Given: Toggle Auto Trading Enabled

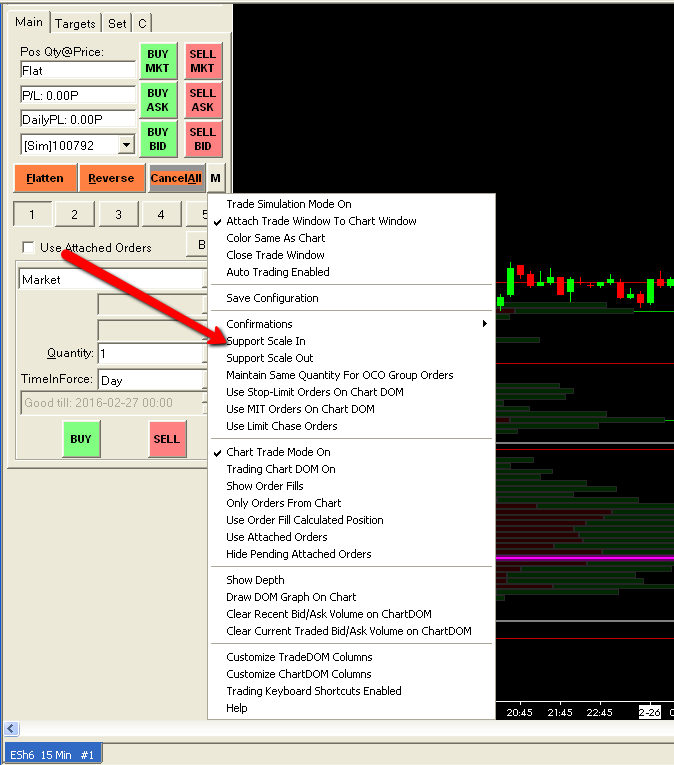Looking at the screenshot, I should (x=351, y=272).
